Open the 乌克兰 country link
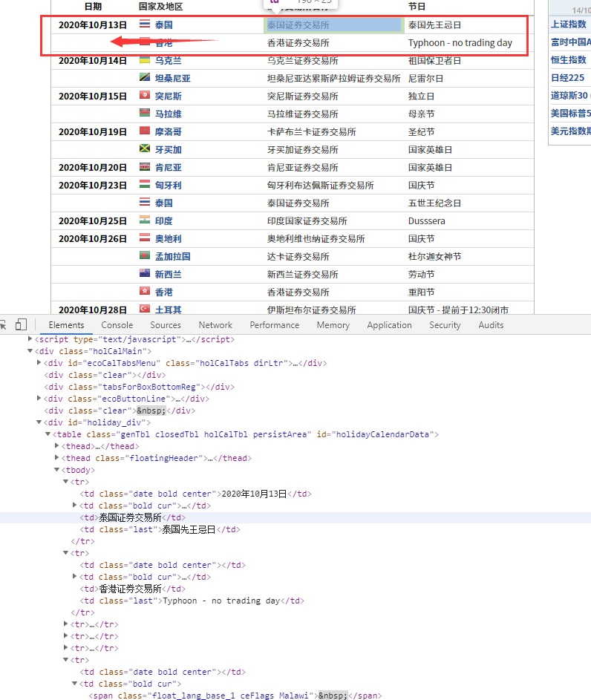Screen dimensions: 591x700 tap(169, 61)
